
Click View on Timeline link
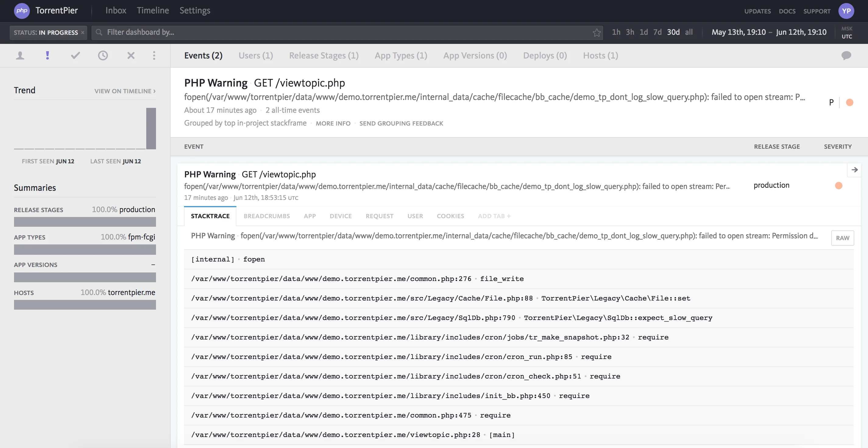point(125,91)
